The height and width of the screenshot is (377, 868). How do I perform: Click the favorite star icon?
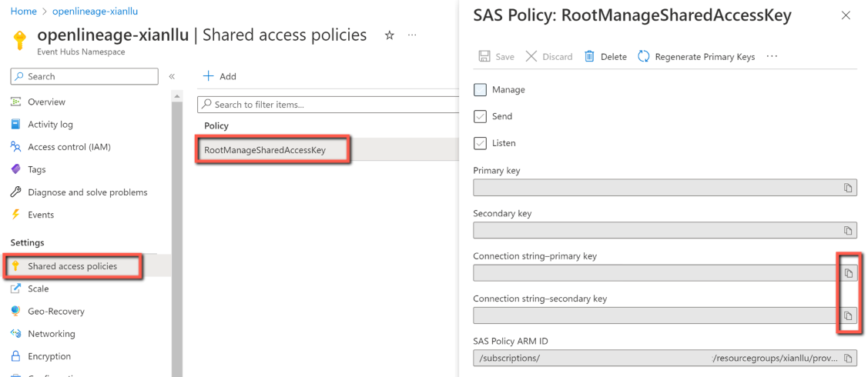coord(390,35)
